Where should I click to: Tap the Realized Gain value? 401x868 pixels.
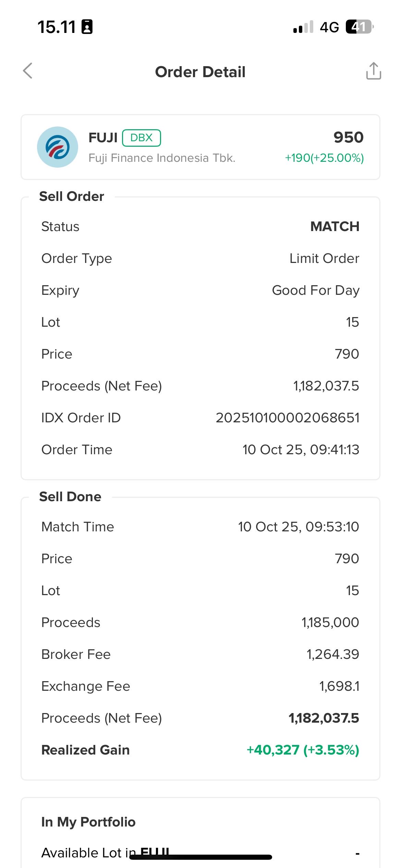pyautogui.click(x=303, y=750)
